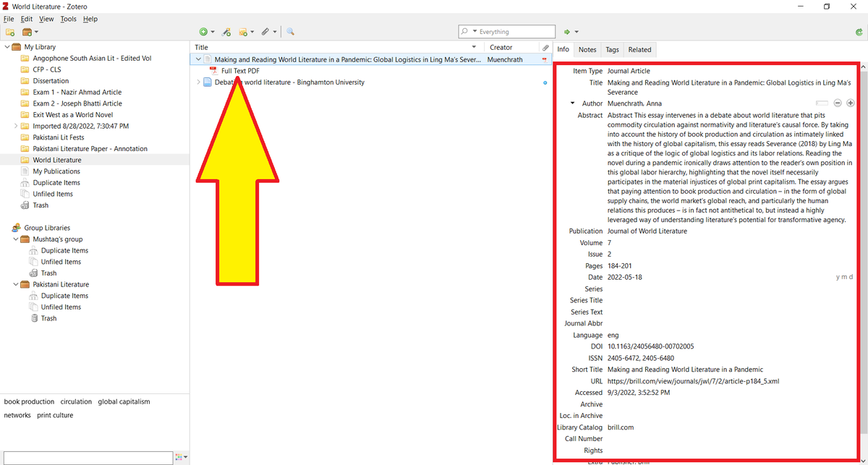This screenshot has width=868, height=465.
Task: Click the Sync with zotero.org icon
Action: pyautogui.click(x=859, y=32)
